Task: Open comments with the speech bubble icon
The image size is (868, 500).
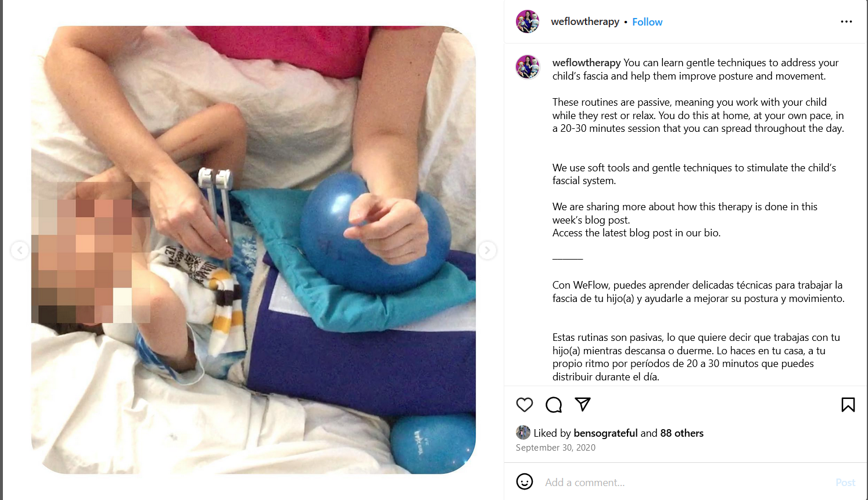Action: [x=554, y=405]
